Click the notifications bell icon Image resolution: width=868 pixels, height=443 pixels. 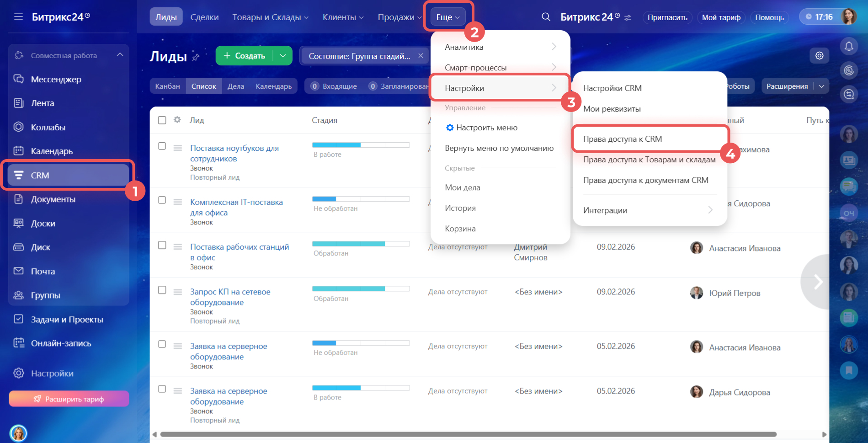pos(849,46)
